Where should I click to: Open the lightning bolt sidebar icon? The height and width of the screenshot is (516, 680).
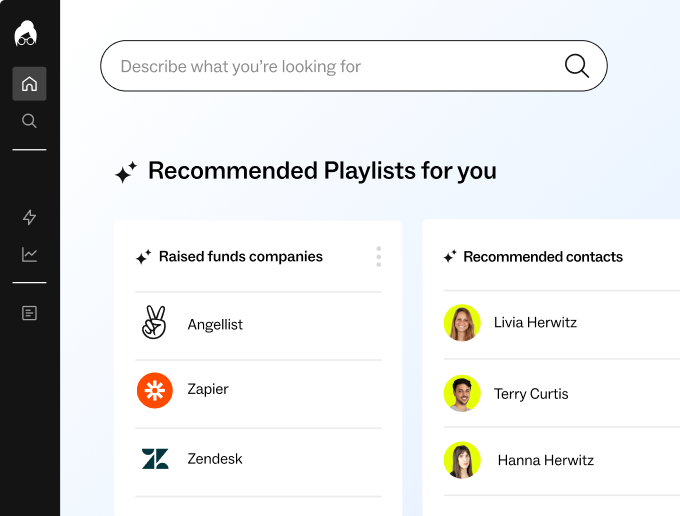[x=29, y=217]
